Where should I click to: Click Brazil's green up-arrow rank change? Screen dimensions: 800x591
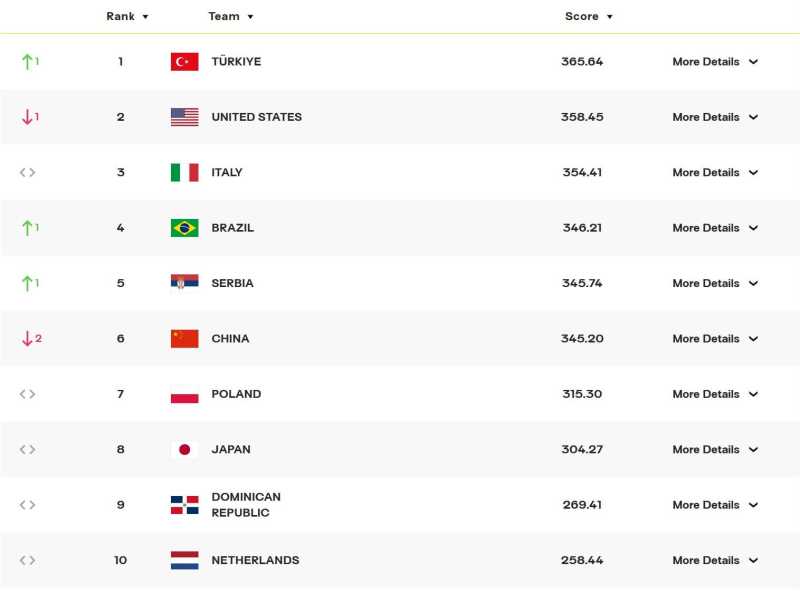(x=29, y=228)
